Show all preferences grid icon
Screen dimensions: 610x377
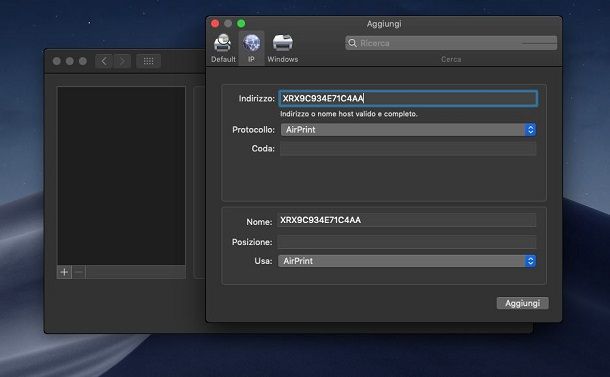click(x=148, y=61)
